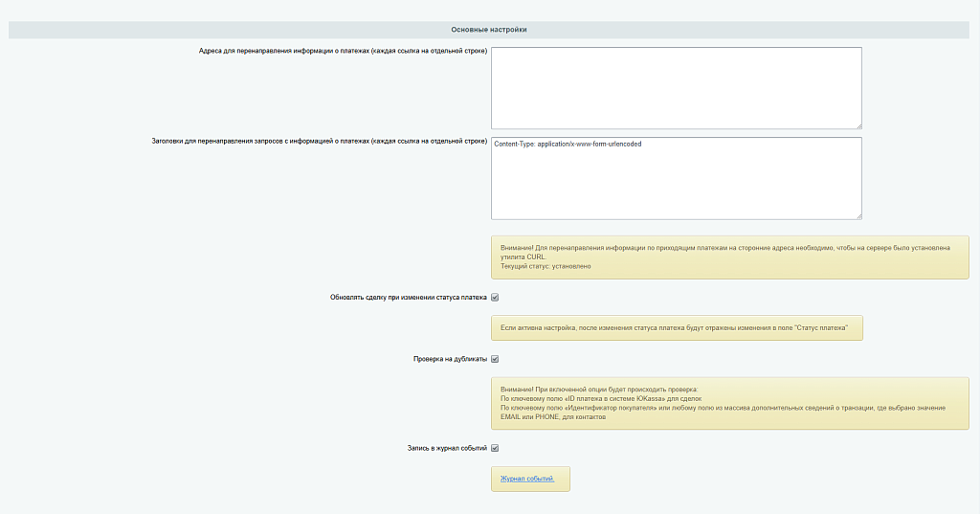
Task: Click the resize handle of the headers text area
Action: [858, 215]
